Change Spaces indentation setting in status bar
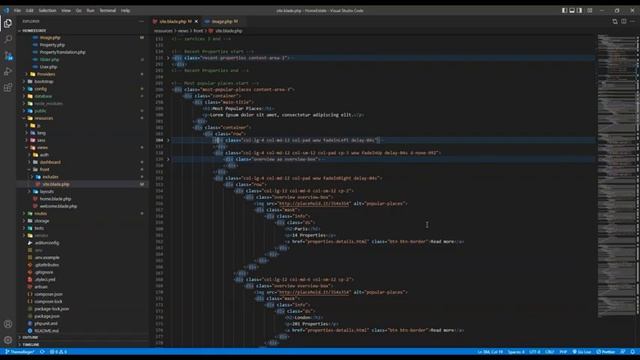The width and height of the screenshot is (640, 360). tap(516, 352)
